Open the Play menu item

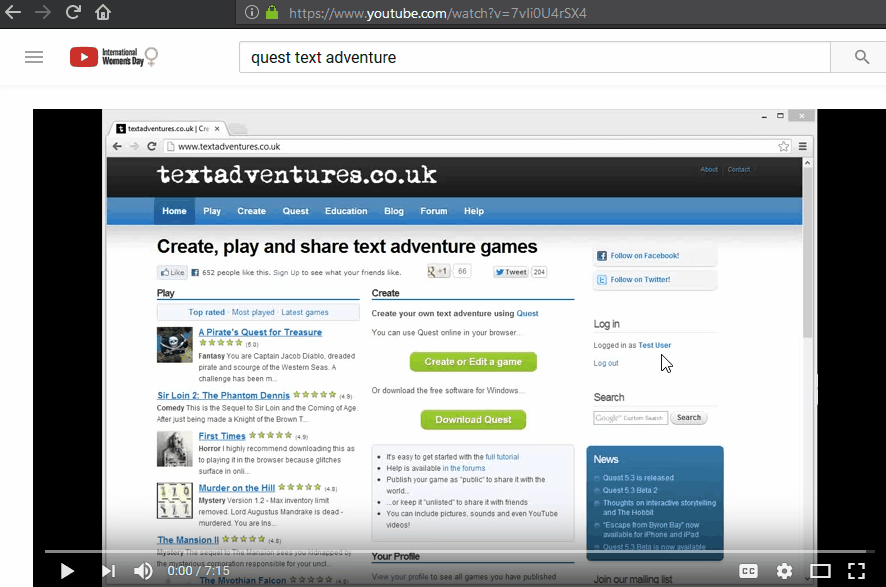tap(212, 211)
